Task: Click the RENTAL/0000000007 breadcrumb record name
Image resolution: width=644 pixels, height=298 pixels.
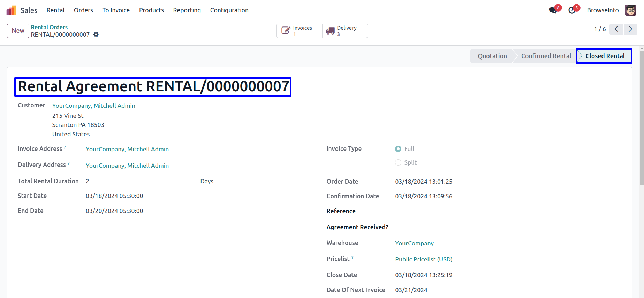Action: [60, 35]
